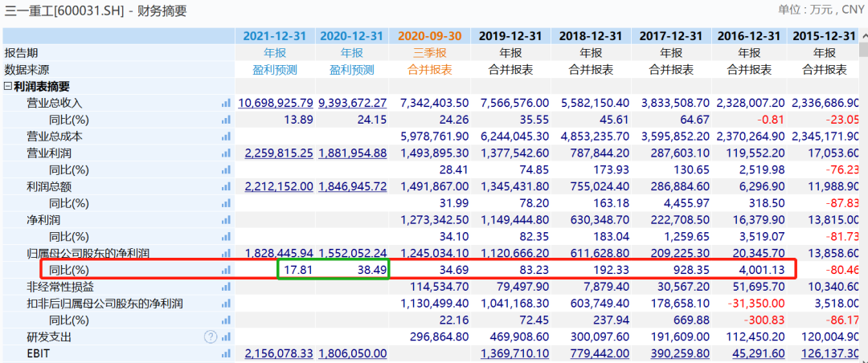Open chart icon for 扣非后归属母公司股东的净利润 row

(226, 304)
